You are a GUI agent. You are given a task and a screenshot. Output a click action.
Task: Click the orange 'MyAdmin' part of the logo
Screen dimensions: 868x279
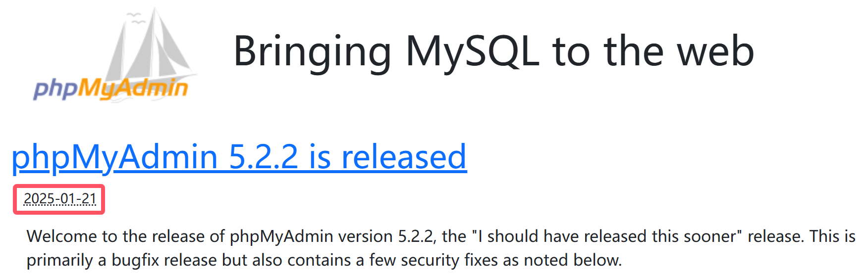tap(133, 89)
